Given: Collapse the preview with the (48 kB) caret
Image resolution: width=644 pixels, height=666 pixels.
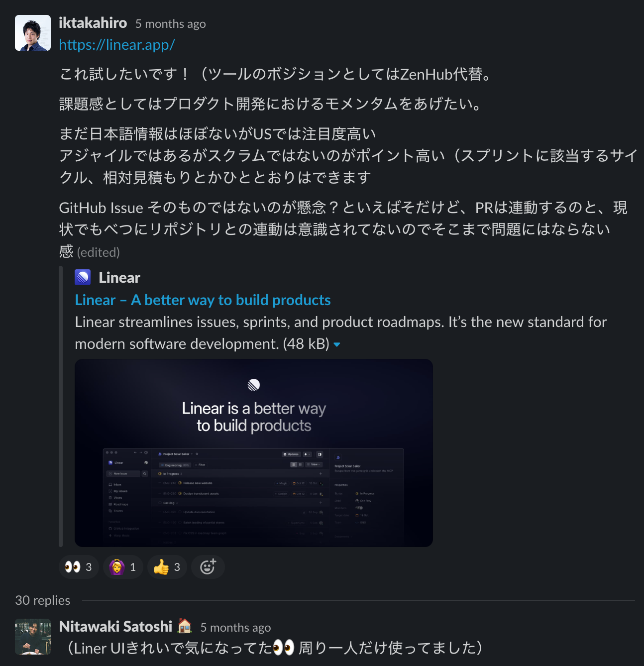Looking at the screenshot, I should (x=337, y=344).
